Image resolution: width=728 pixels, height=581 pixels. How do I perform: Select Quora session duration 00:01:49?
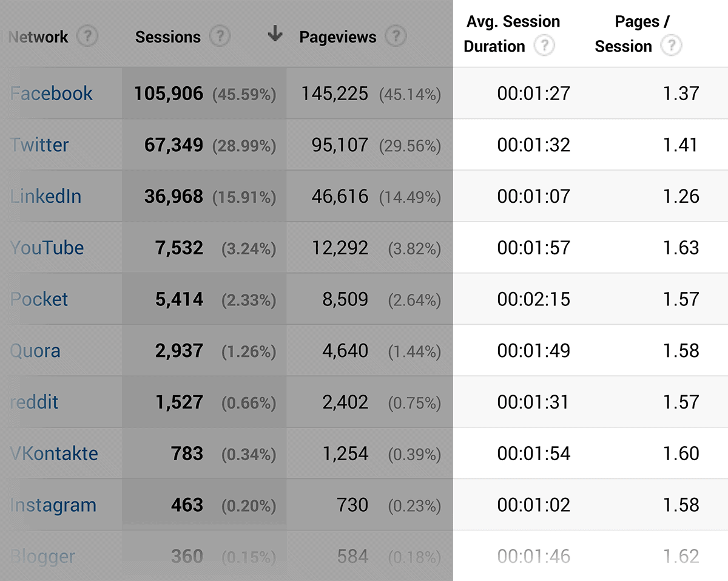(x=533, y=351)
